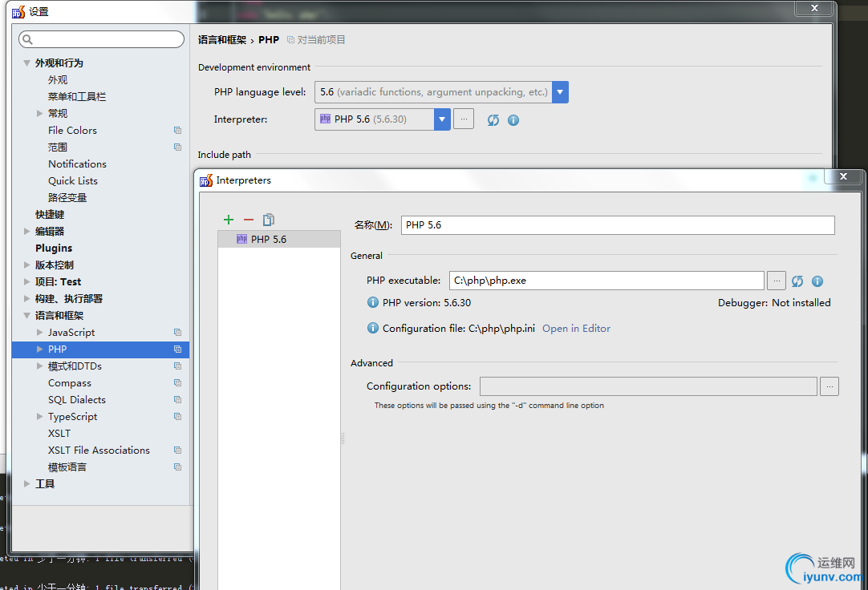The height and width of the screenshot is (590, 868).
Task: Focus the Settings search box
Action: [x=101, y=39]
